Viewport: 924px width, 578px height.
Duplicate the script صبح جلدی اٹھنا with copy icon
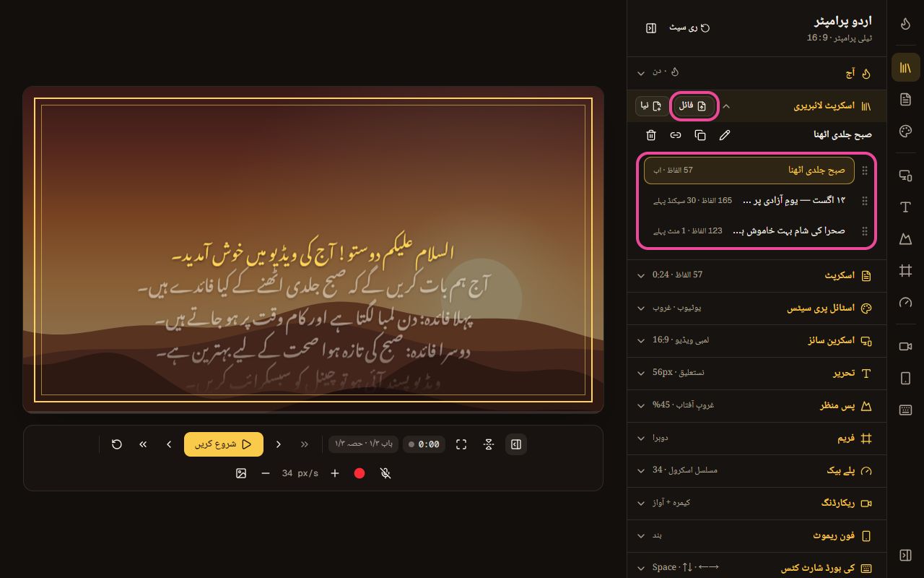pyautogui.click(x=700, y=135)
